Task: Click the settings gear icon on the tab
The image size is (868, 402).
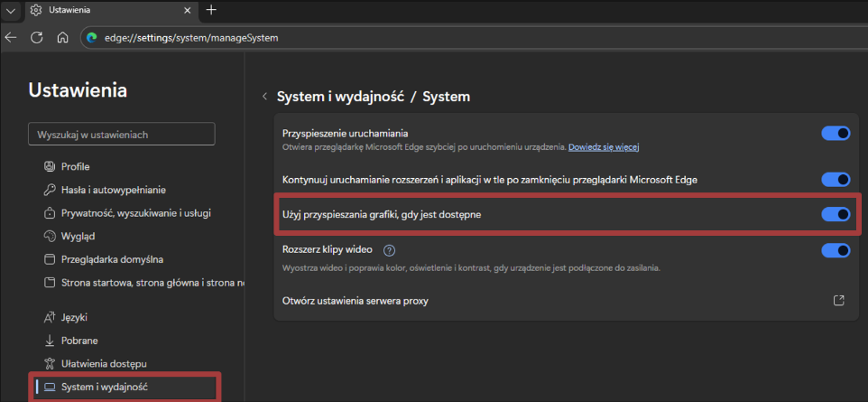Action: click(x=36, y=10)
